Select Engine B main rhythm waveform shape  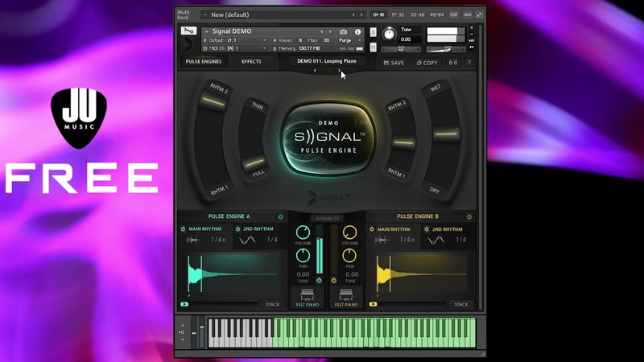click(x=382, y=240)
